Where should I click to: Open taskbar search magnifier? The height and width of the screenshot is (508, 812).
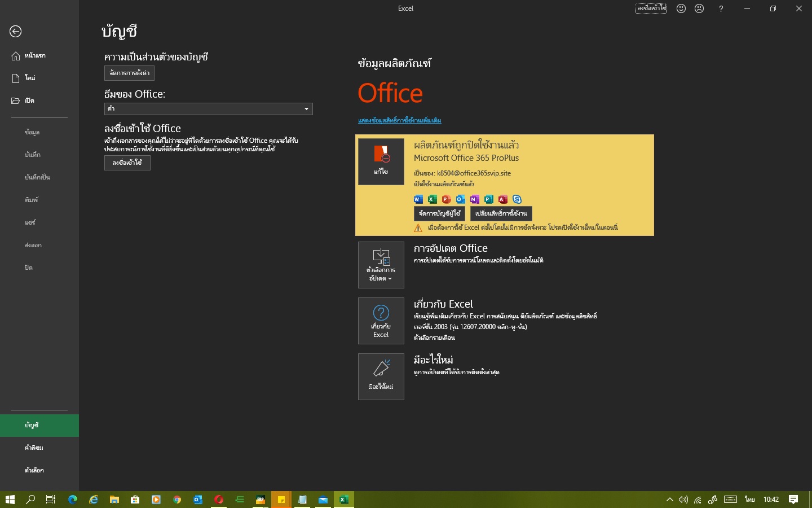click(x=30, y=500)
